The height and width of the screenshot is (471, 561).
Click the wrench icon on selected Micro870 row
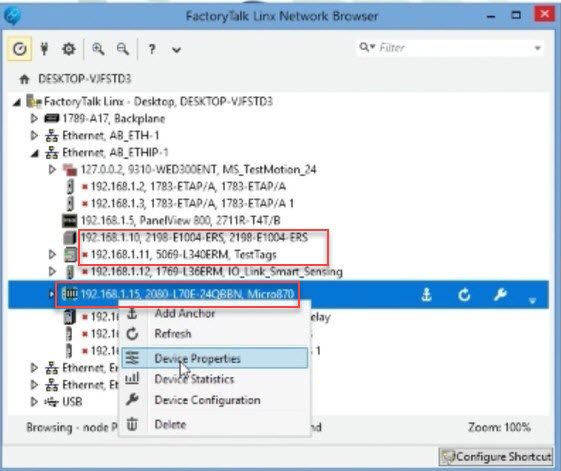(500, 295)
